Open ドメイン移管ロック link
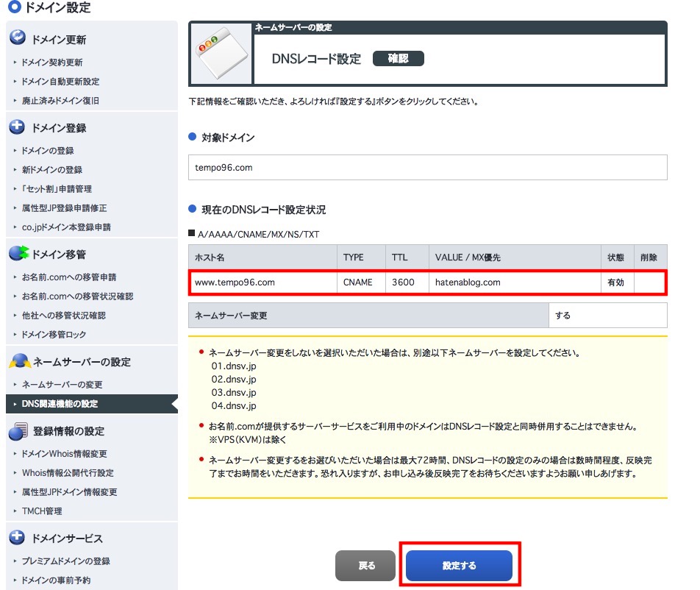The image size is (700, 590). click(54, 335)
